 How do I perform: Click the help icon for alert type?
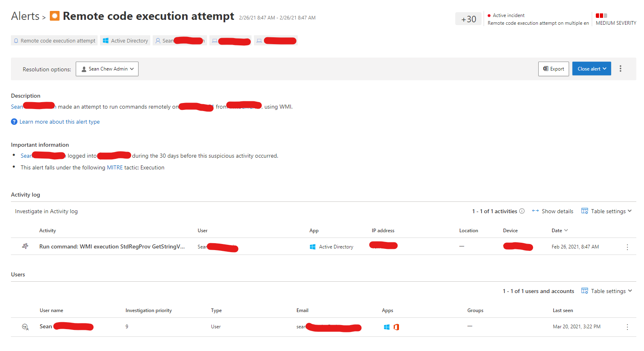[14, 122]
